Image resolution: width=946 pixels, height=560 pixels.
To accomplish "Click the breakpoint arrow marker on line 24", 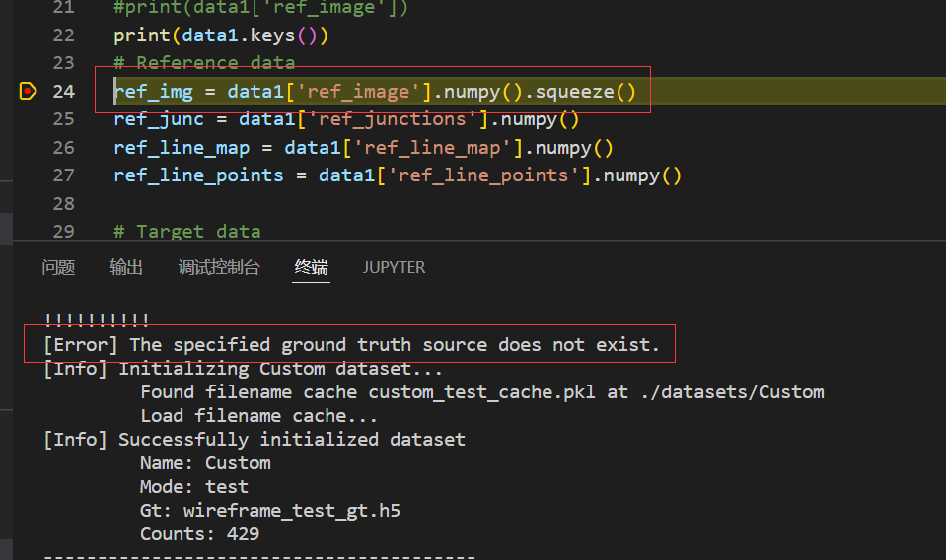I will coord(29,91).
